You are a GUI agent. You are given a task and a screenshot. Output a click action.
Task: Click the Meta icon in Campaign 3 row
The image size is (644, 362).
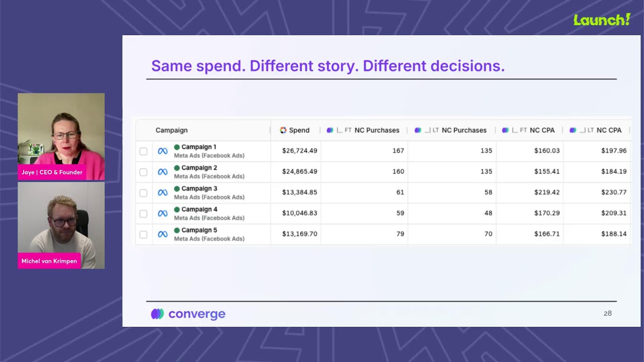tap(163, 193)
